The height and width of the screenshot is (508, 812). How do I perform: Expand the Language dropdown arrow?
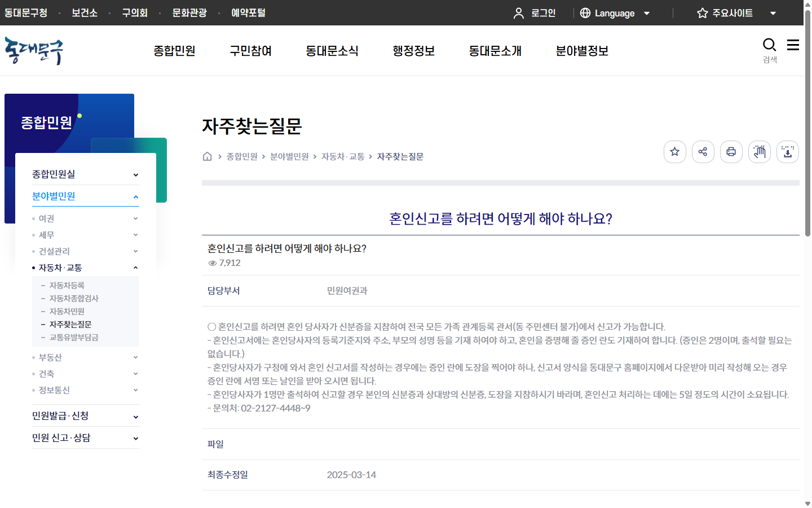click(647, 13)
